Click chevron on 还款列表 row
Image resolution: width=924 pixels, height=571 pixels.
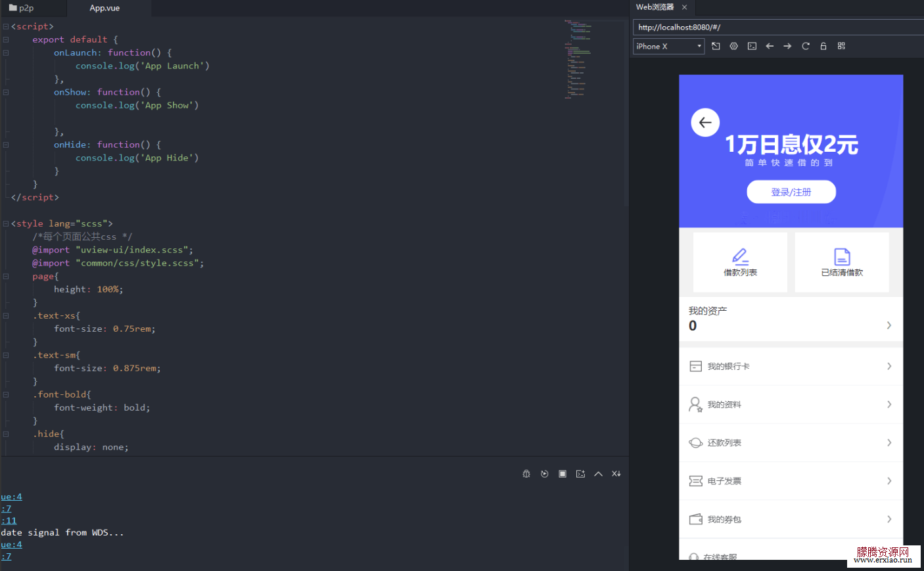tap(889, 442)
